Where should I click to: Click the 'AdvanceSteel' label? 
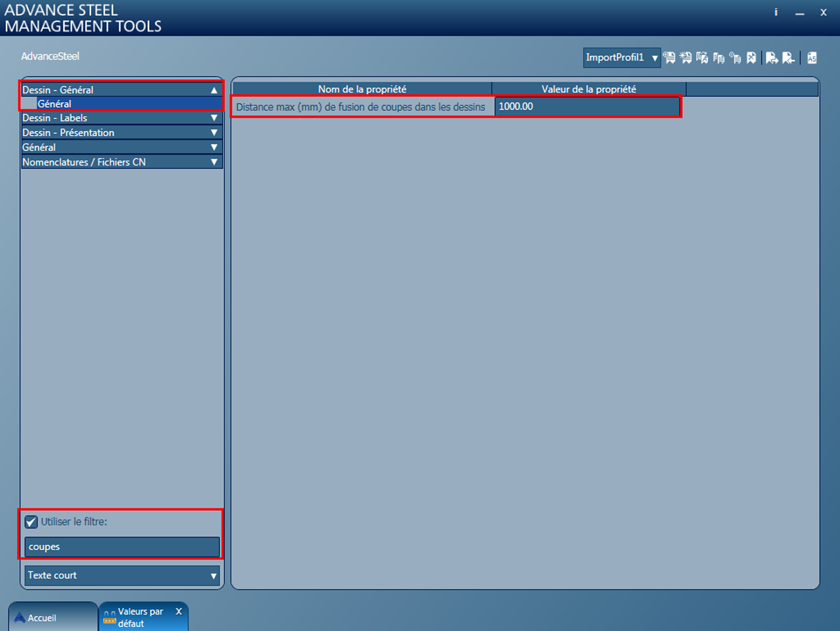tap(50, 56)
